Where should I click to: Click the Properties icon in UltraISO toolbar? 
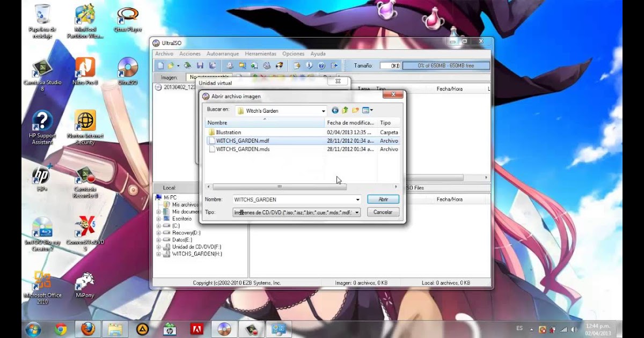coord(296,65)
